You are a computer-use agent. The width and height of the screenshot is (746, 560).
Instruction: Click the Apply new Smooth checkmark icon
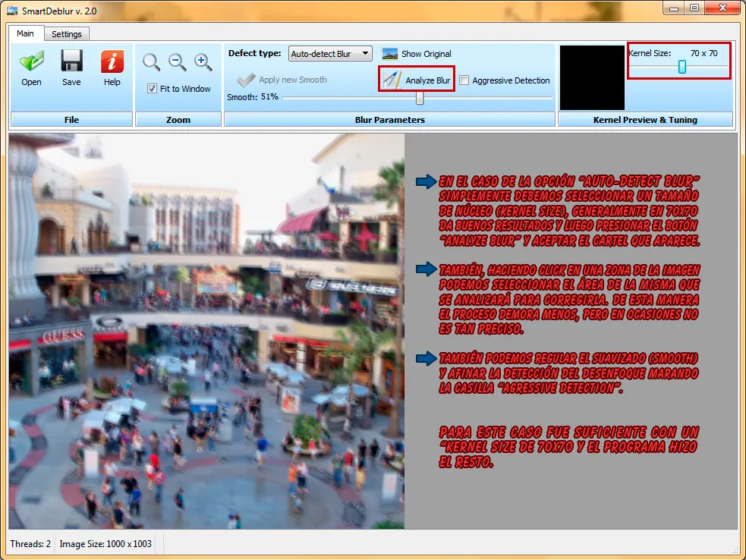click(x=246, y=80)
